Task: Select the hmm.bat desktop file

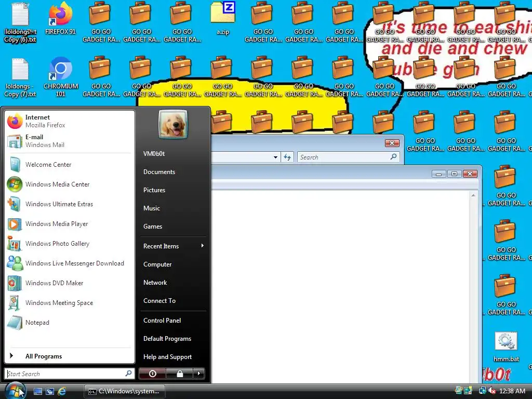Action: [x=506, y=347]
